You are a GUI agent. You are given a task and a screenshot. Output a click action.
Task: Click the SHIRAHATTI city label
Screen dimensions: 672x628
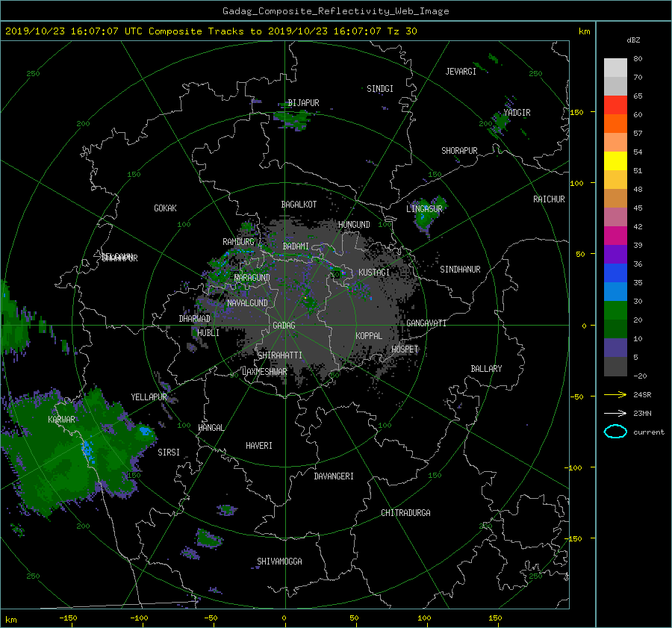click(x=280, y=355)
